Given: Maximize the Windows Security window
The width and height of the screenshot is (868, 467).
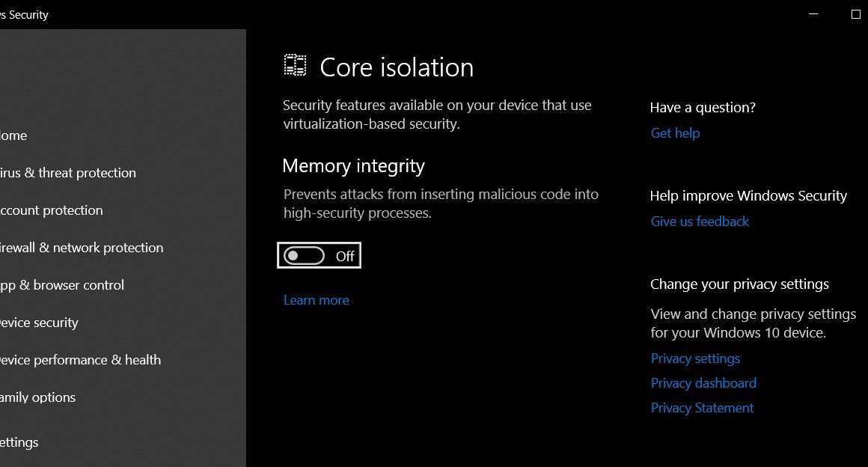Looking at the screenshot, I should tap(855, 14).
